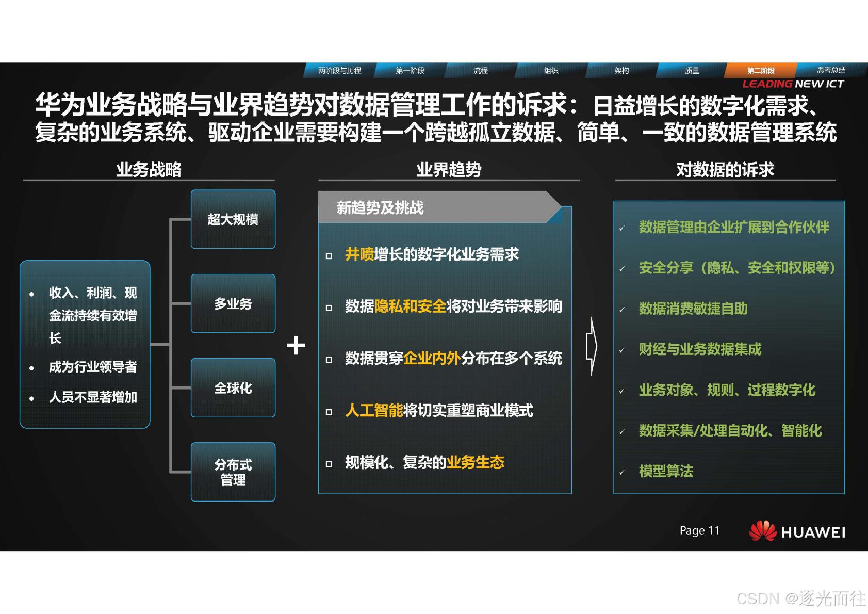
Task: Select the 流程 tab
Action: [x=481, y=71]
